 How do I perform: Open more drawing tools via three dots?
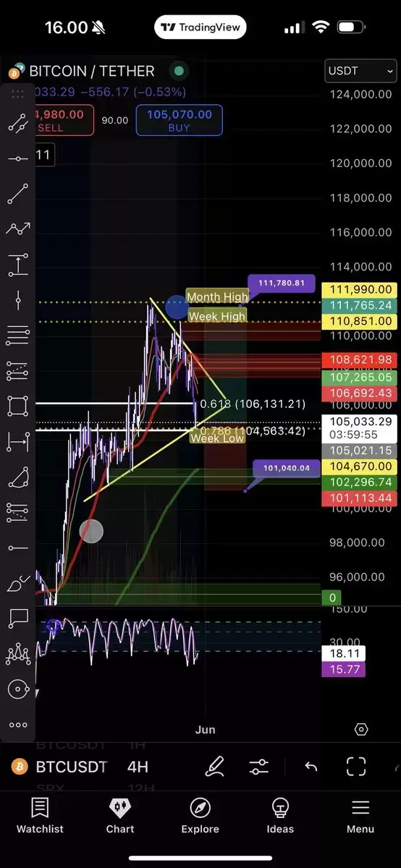click(x=17, y=725)
